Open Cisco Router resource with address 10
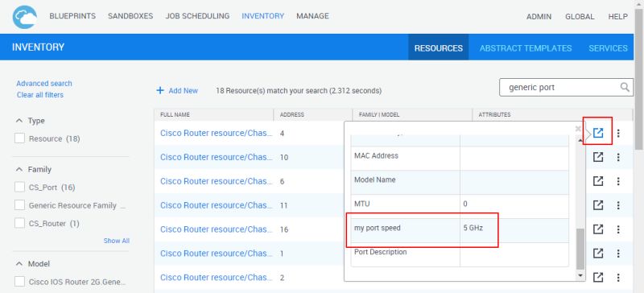This screenshot has width=644, height=293. pyautogui.click(x=216, y=157)
